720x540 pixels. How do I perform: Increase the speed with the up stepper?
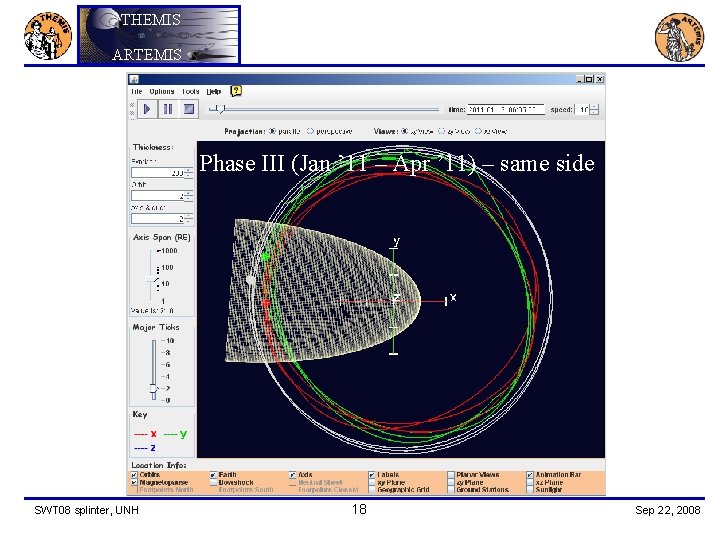[x=594, y=107]
